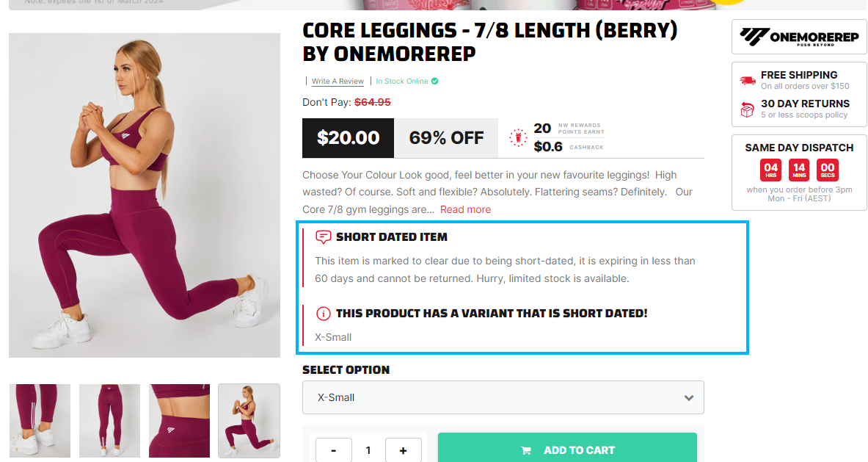Click the short dated item speech bubble icon
This screenshot has height=462, width=868.
point(323,237)
